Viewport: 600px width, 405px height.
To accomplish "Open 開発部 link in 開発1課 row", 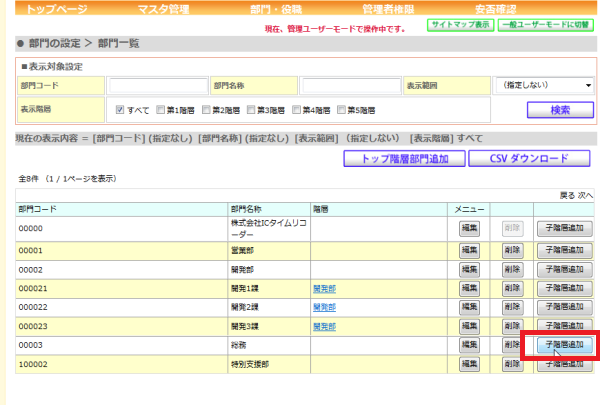I will click(x=324, y=289).
